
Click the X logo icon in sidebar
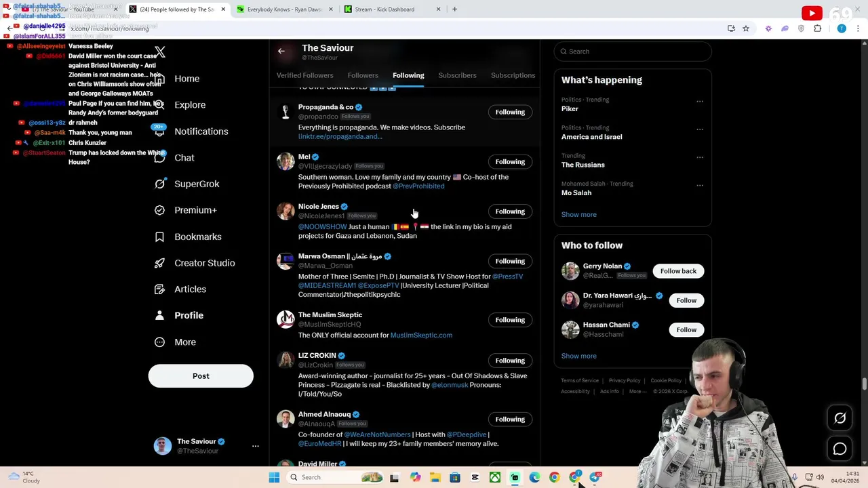pos(160,52)
